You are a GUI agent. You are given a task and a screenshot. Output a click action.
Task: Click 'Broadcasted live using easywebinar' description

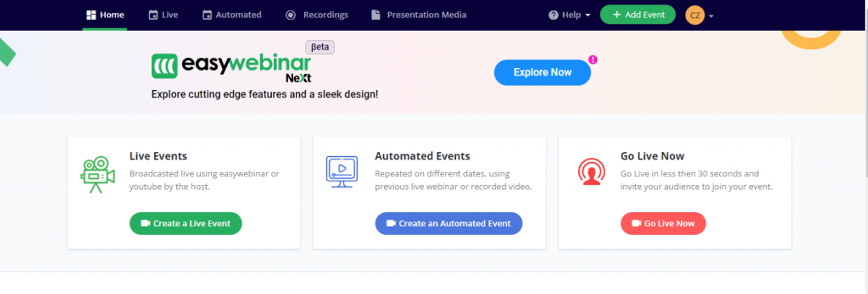(x=204, y=180)
